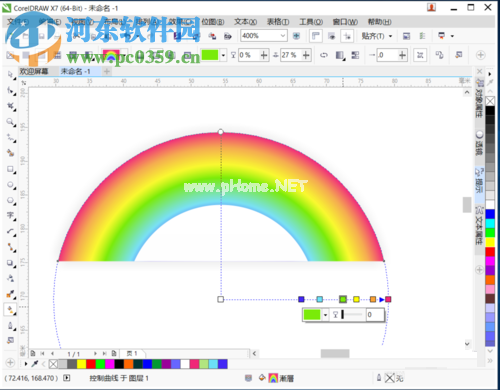This screenshot has height=390, width=500.
Task: Select the Shape tool in toolbox
Action: point(11,90)
